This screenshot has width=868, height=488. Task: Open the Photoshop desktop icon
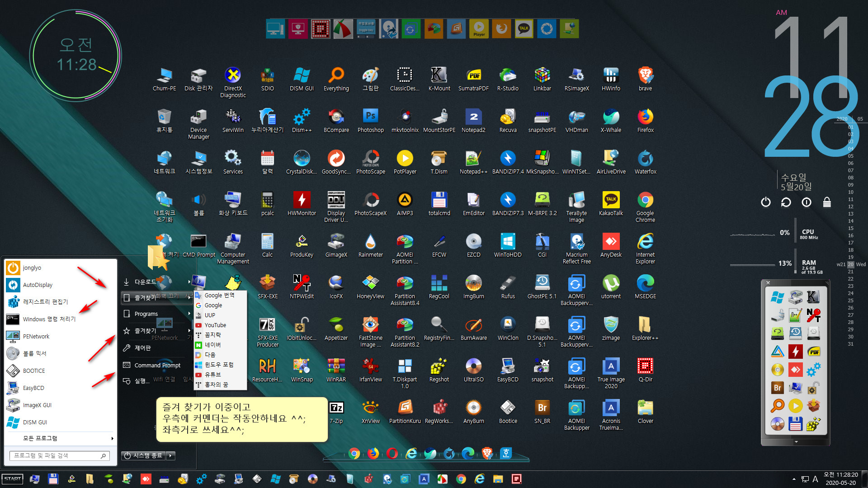(x=370, y=121)
